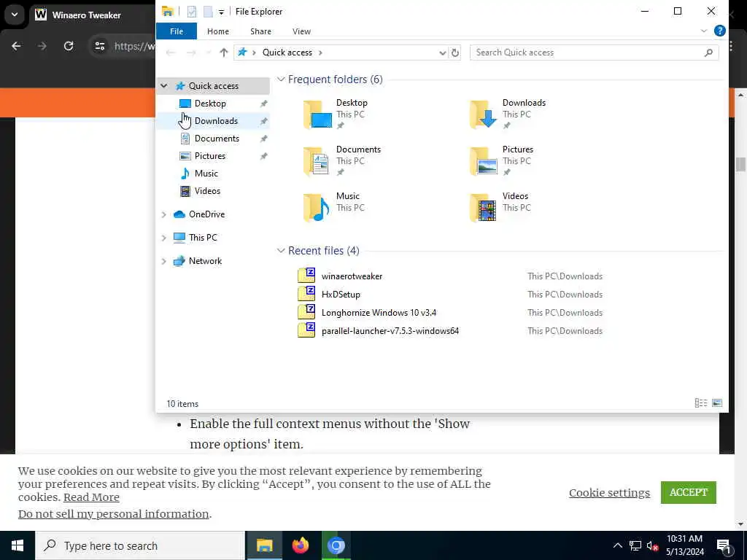Select the Videos frequent folder icon

click(483, 208)
